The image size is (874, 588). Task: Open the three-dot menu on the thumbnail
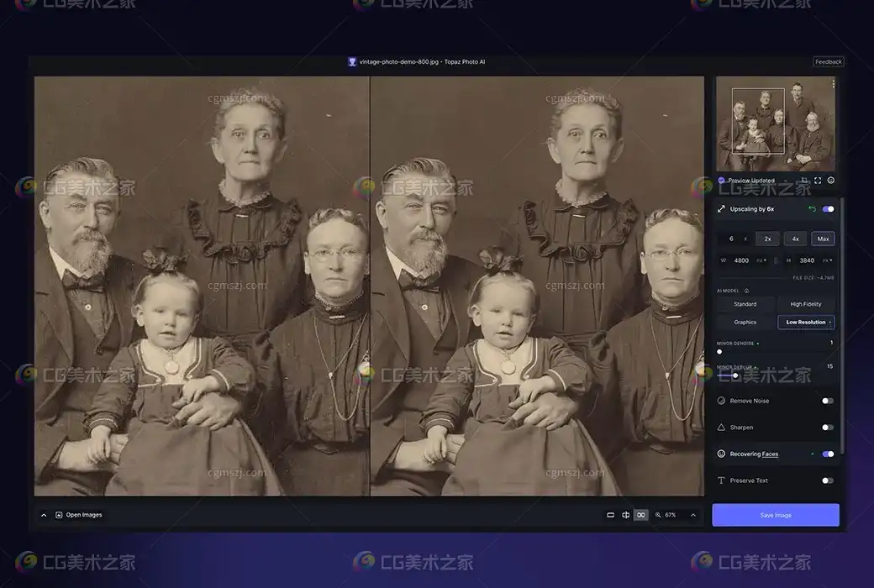click(833, 84)
